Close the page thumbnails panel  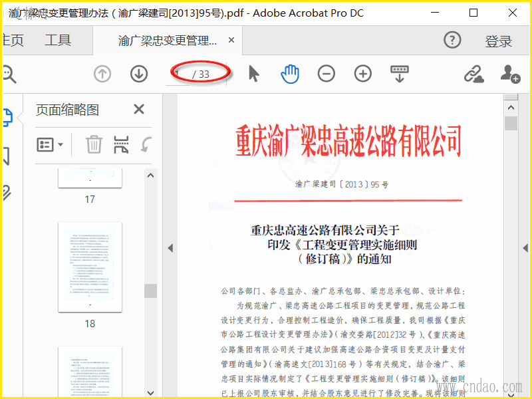[x=139, y=109]
